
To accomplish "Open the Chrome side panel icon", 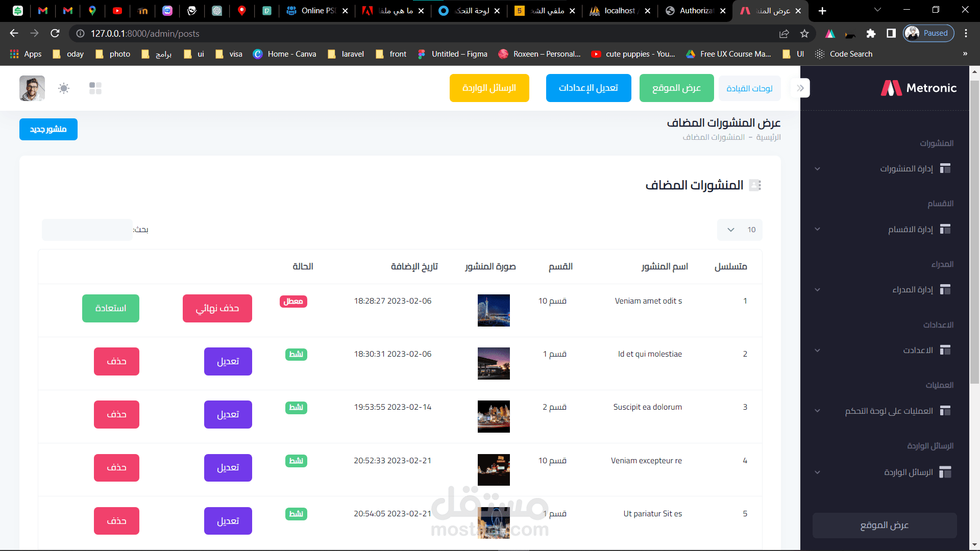I will tap(891, 33).
